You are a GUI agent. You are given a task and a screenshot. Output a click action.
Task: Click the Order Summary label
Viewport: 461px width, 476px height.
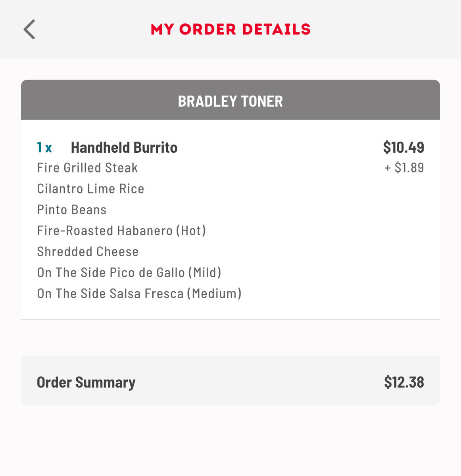click(86, 382)
